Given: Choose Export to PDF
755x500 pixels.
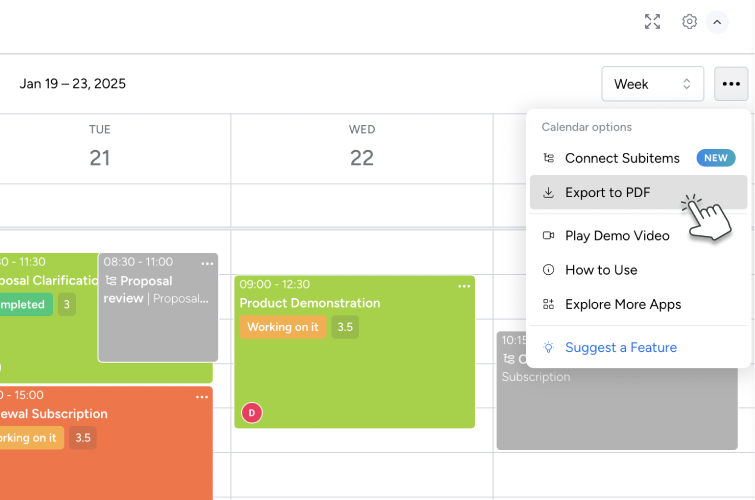Looking at the screenshot, I should pyautogui.click(x=608, y=193).
